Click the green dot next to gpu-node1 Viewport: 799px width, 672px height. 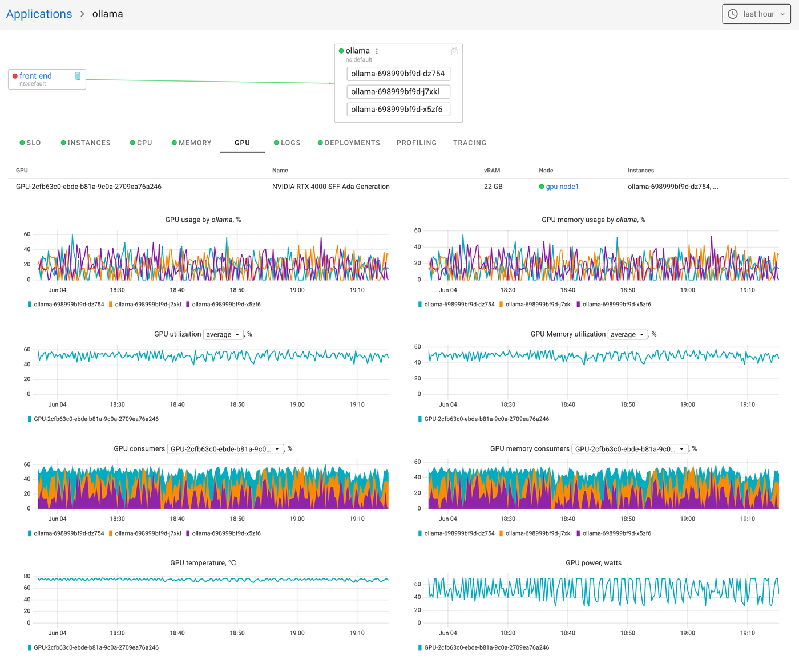tap(540, 187)
